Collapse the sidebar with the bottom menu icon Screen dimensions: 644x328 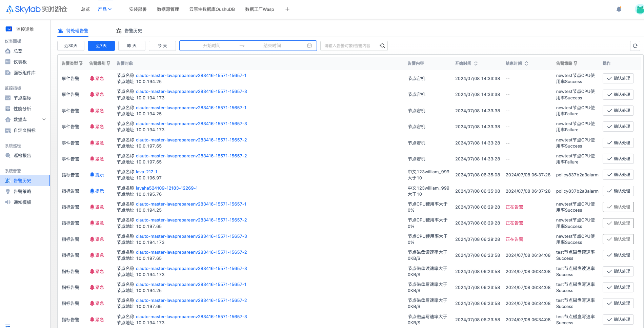point(8,326)
